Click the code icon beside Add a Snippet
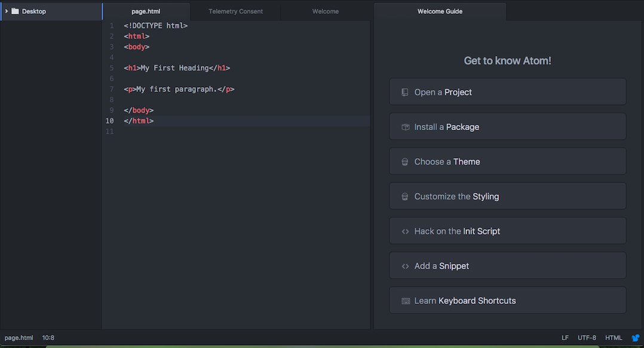 (x=406, y=266)
